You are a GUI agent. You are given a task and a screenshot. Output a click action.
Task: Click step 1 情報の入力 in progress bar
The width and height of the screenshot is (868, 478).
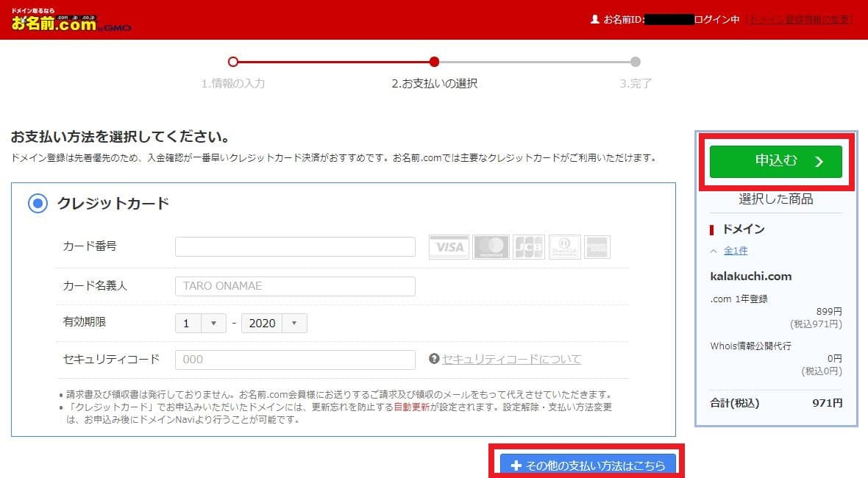click(233, 83)
